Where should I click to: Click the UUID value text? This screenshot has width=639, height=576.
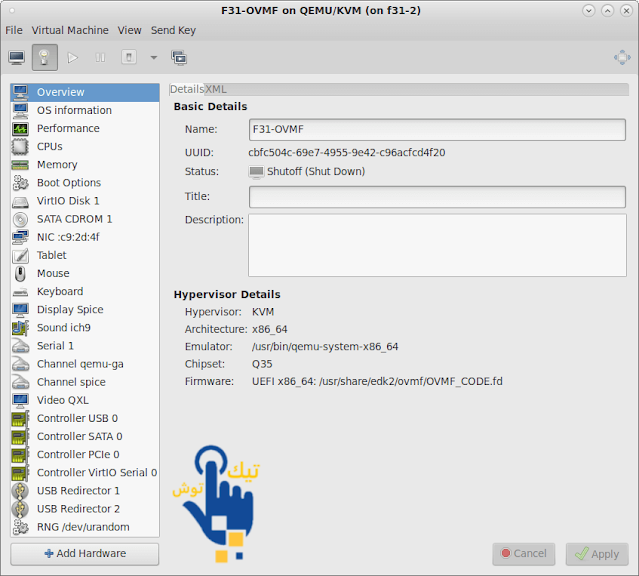point(346,153)
